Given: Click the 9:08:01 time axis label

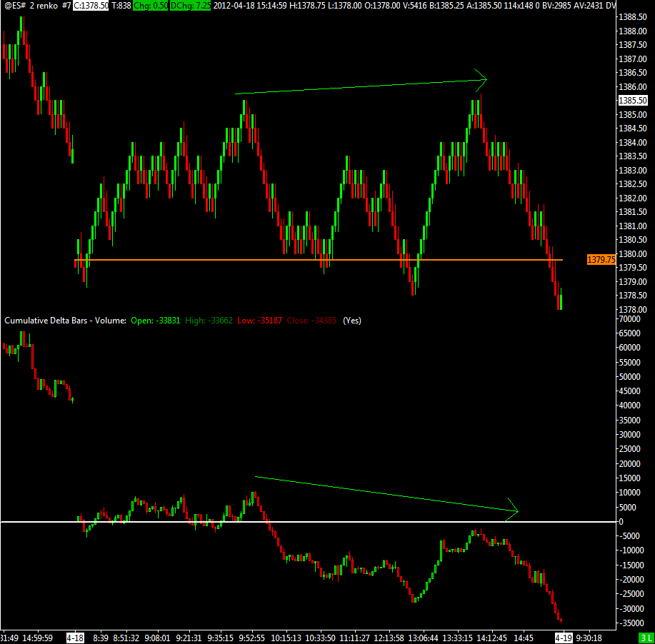Looking at the screenshot, I should 157,638.
